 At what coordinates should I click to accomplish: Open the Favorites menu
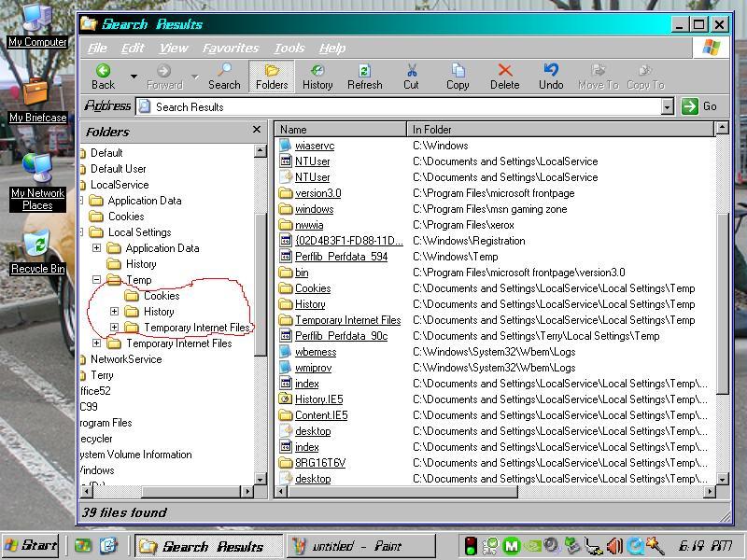click(231, 48)
